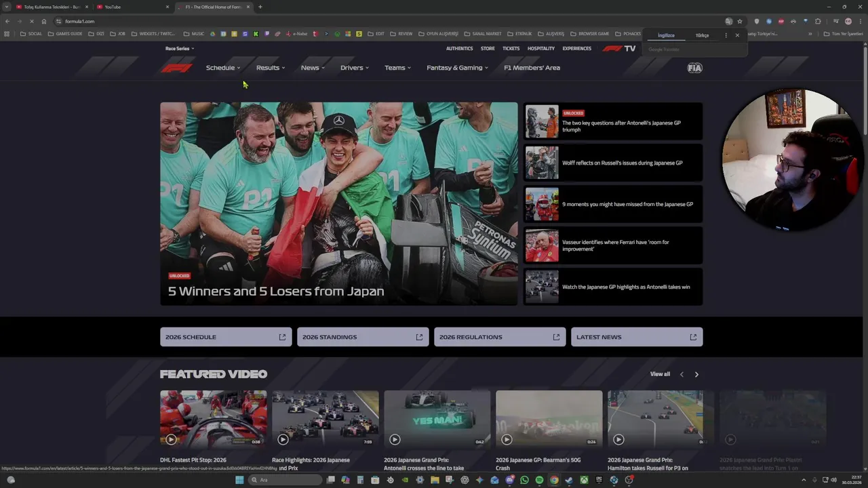Image resolution: width=868 pixels, height=488 pixels.
Task: Expand the system tray hidden icons chevron
Action: 804,480
